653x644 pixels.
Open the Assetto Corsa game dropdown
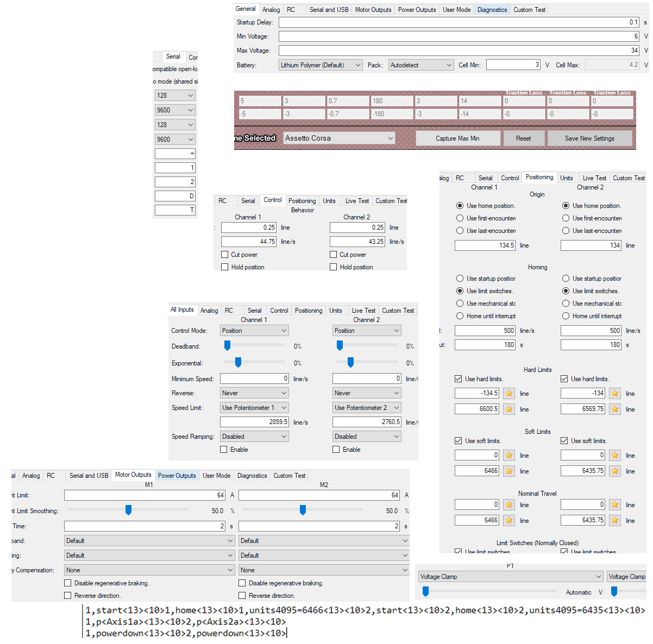pos(339,138)
